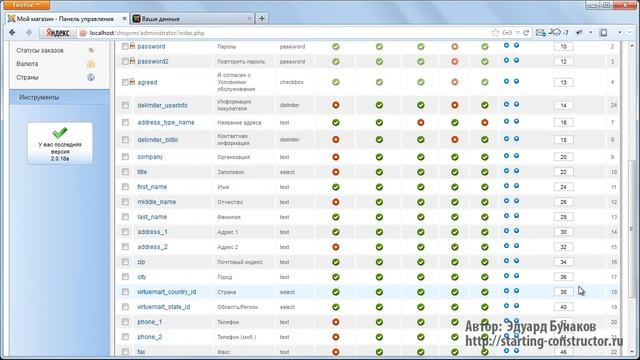The height and width of the screenshot is (360, 640).
Task: Reload the page with the refresh icon
Action: click(526, 33)
